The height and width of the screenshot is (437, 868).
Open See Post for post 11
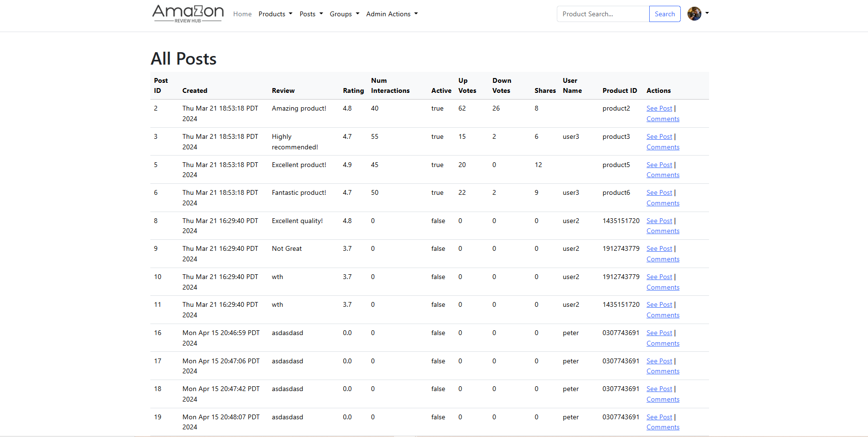pyautogui.click(x=659, y=305)
